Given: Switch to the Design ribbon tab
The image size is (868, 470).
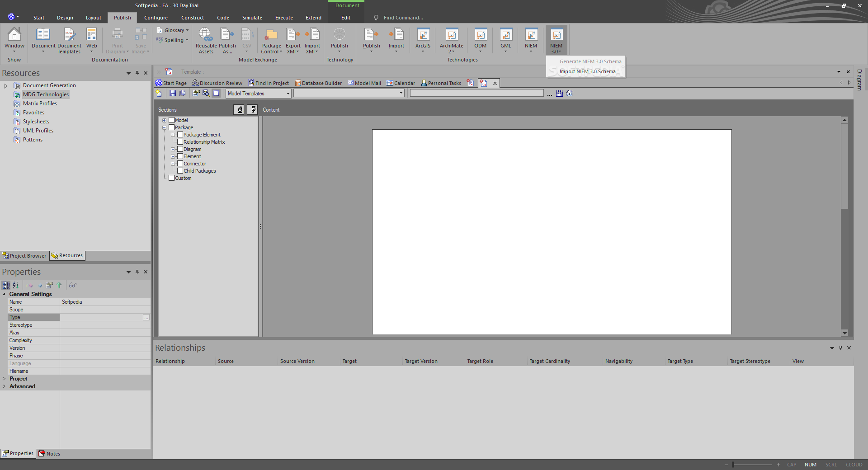Looking at the screenshot, I should pyautogui.click(x=65, y=18).
